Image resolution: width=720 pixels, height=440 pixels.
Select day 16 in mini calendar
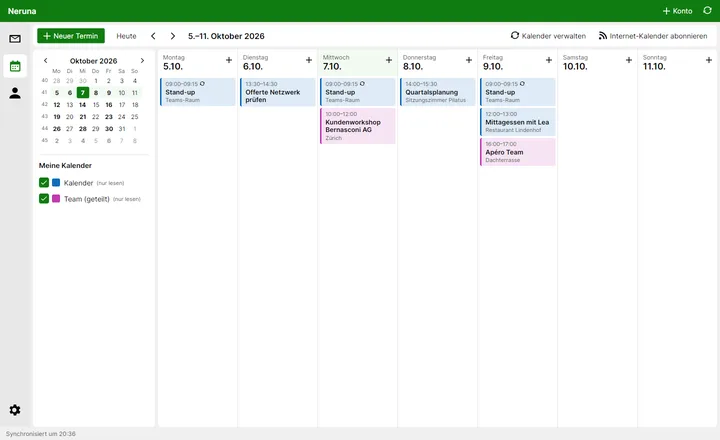[x=109, y=105]
